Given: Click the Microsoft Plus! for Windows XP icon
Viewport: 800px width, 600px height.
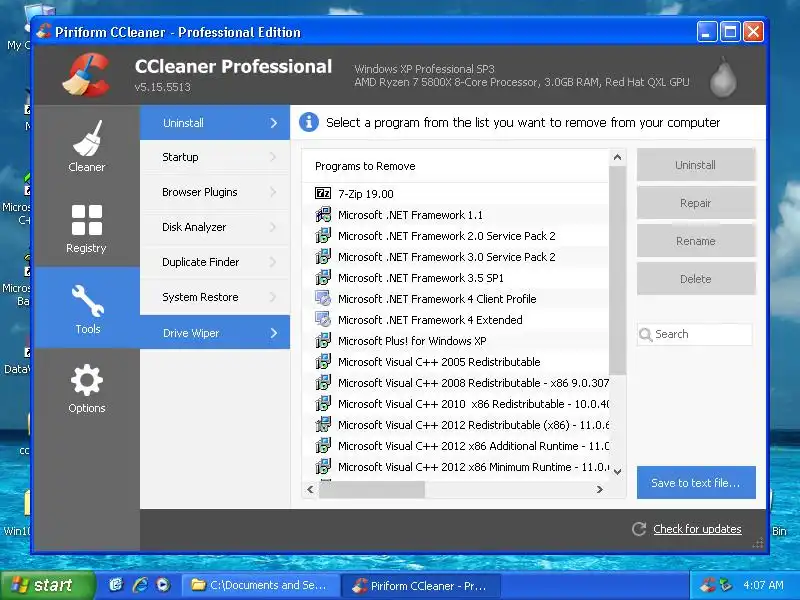Looking at the screenshot, I should tap(323, 340).
